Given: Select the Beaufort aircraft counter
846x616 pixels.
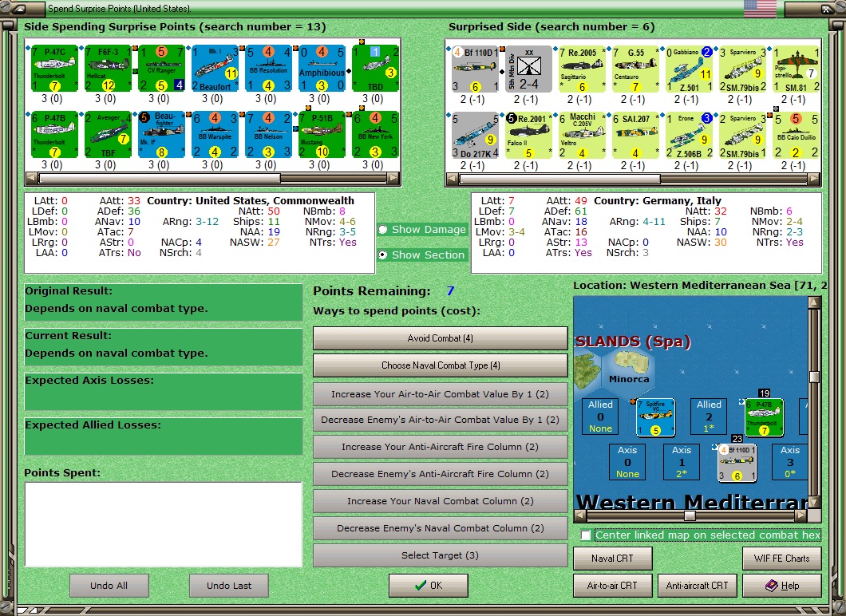Looking at the screenshot, I should tap(215, 69).
